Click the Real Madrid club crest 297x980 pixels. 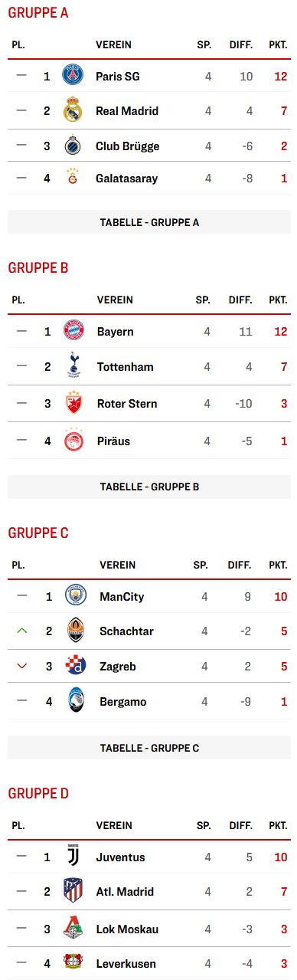[72, 110]
